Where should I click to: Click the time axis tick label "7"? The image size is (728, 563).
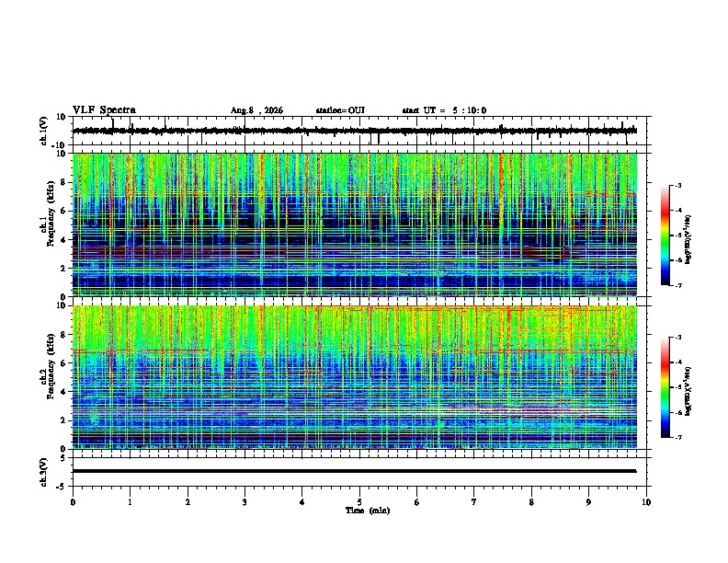(x=474, y=502)
